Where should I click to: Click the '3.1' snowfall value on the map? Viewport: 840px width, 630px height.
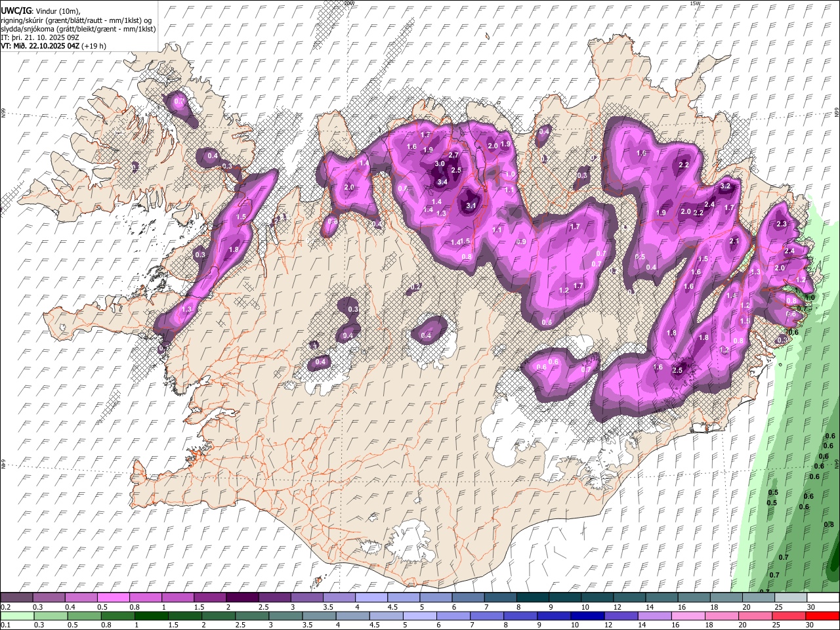coord(471,205)
